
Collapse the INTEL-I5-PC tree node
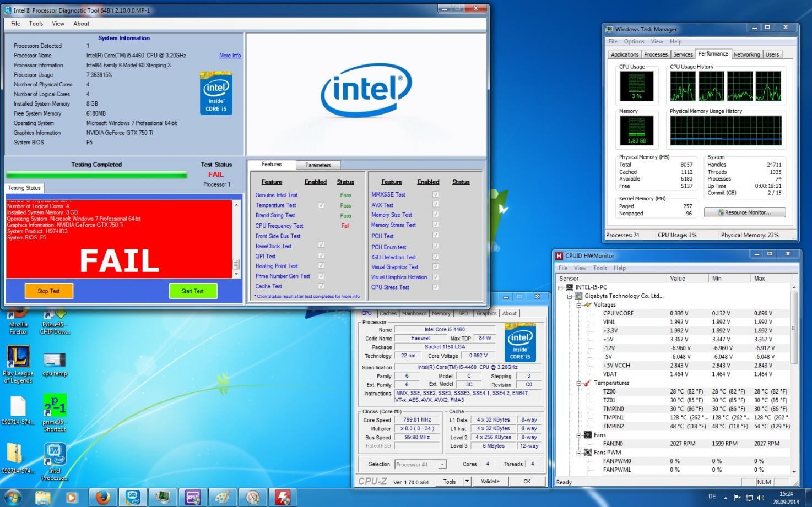click(x=561, y=287)
